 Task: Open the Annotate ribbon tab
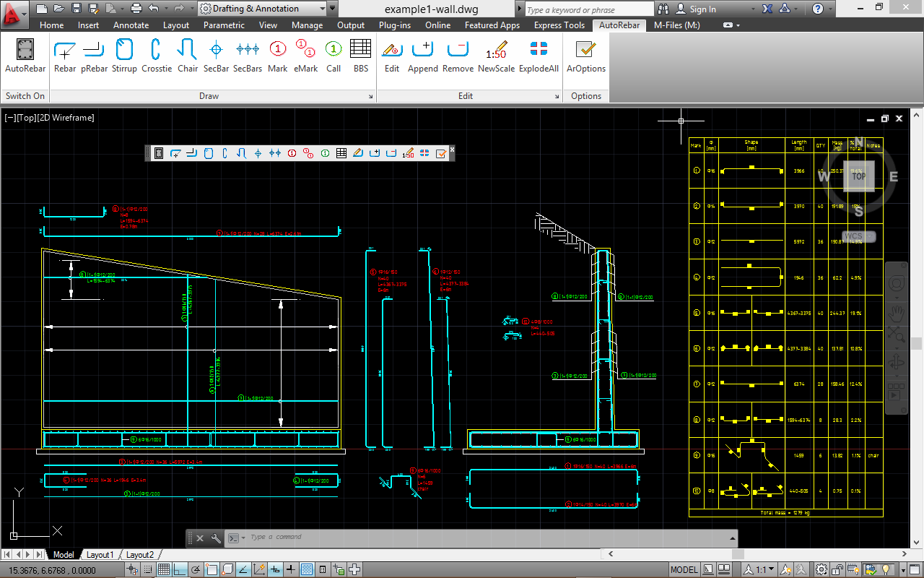tap(131, 25)
